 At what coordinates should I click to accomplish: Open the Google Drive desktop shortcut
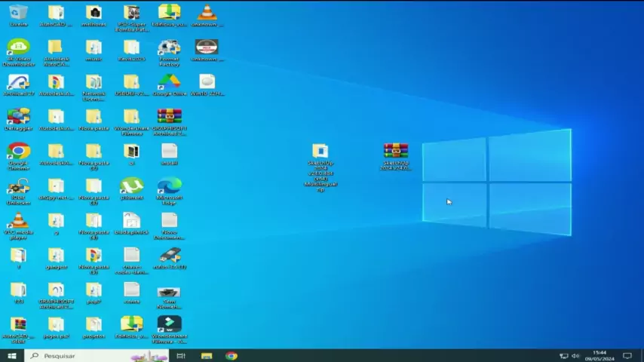tap(169, 82)
